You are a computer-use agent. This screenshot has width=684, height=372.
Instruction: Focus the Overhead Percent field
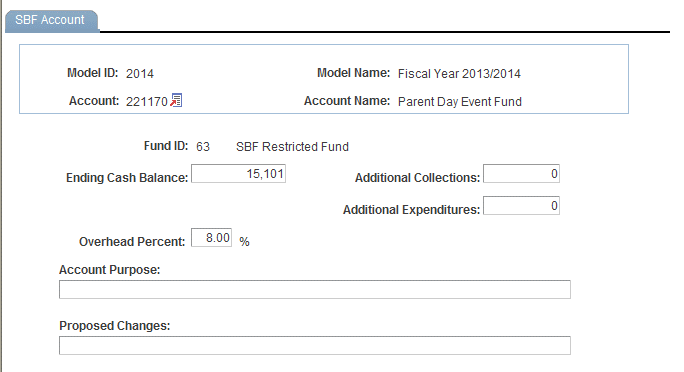[212, 238]
